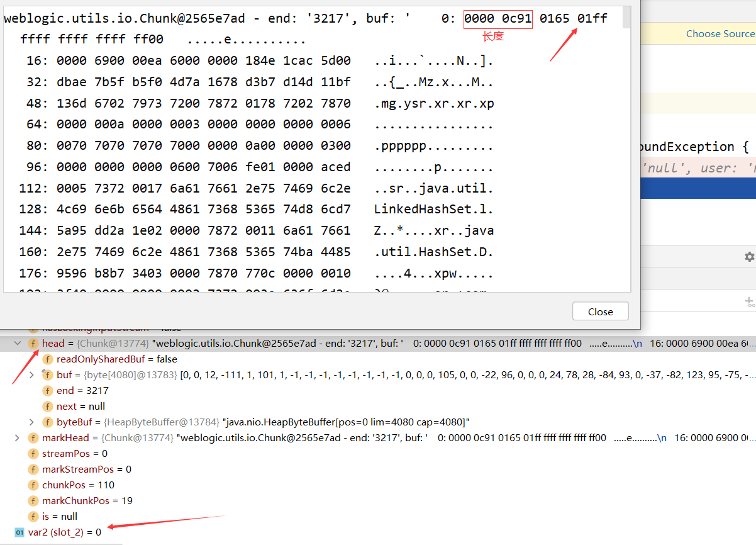The image size is (756, 545).
Task: Click the field icon beside buf
Action: (47, 375)
